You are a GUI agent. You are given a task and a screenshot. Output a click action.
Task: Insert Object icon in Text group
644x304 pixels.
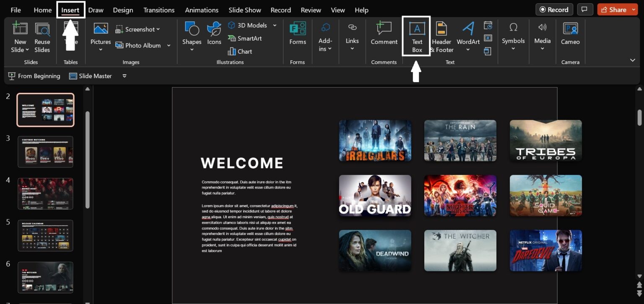click(488, 51)
